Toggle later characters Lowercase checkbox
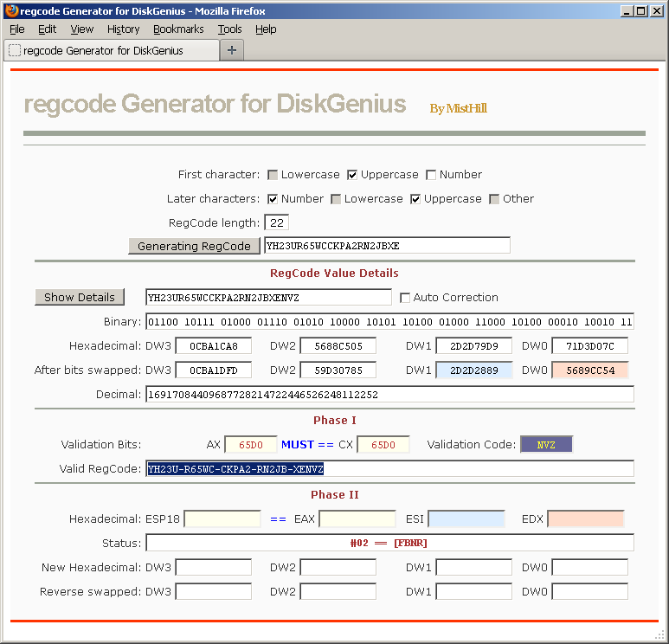The image size is (669, 644). pyautogui.click(x=336, y=199)
